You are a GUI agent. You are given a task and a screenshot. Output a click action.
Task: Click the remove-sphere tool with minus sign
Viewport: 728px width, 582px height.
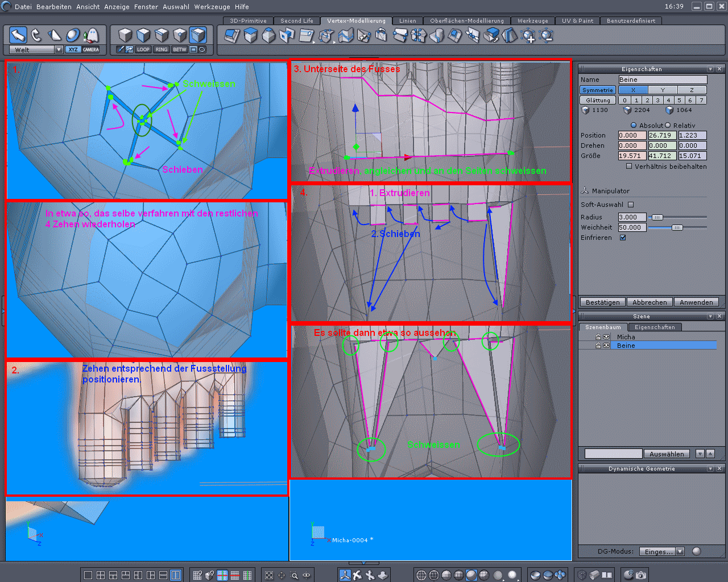point(547,36)
